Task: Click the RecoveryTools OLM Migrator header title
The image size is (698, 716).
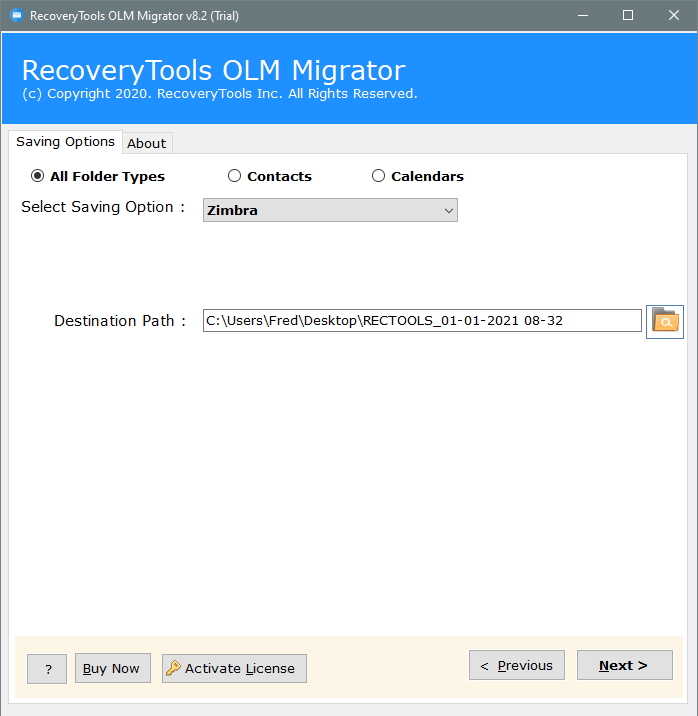Action: point(213,71)
